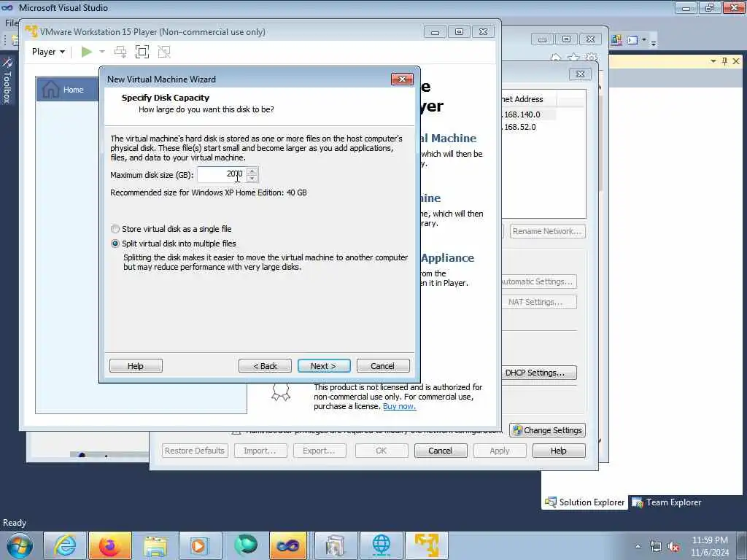Click the muted volume tray icon

pyautogui.click(x=673, y=547)
